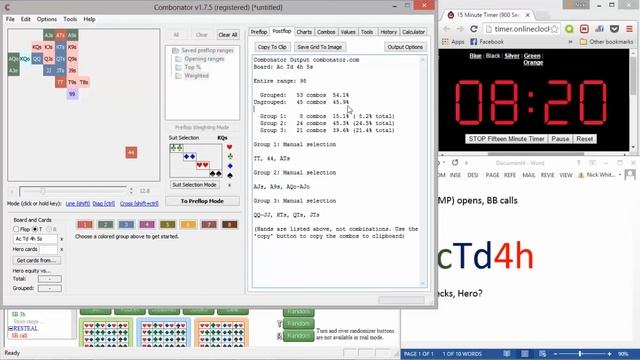Click the red square extension icon in Chrome
Screen dimensions: 640x360
pyautogui.click(x=584, y=29)
